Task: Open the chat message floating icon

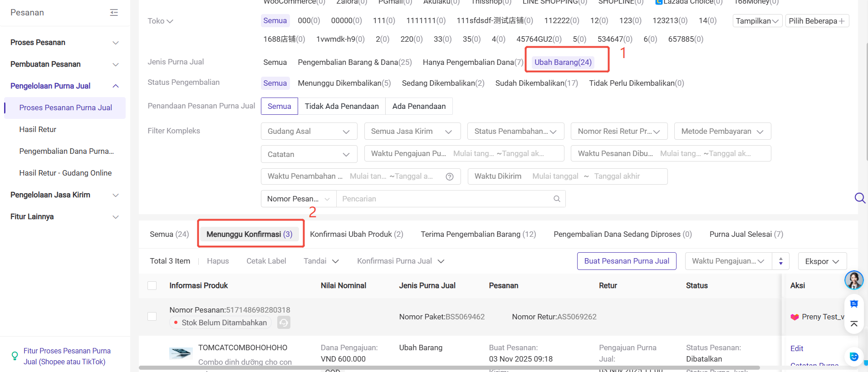Action: point(853,303)
